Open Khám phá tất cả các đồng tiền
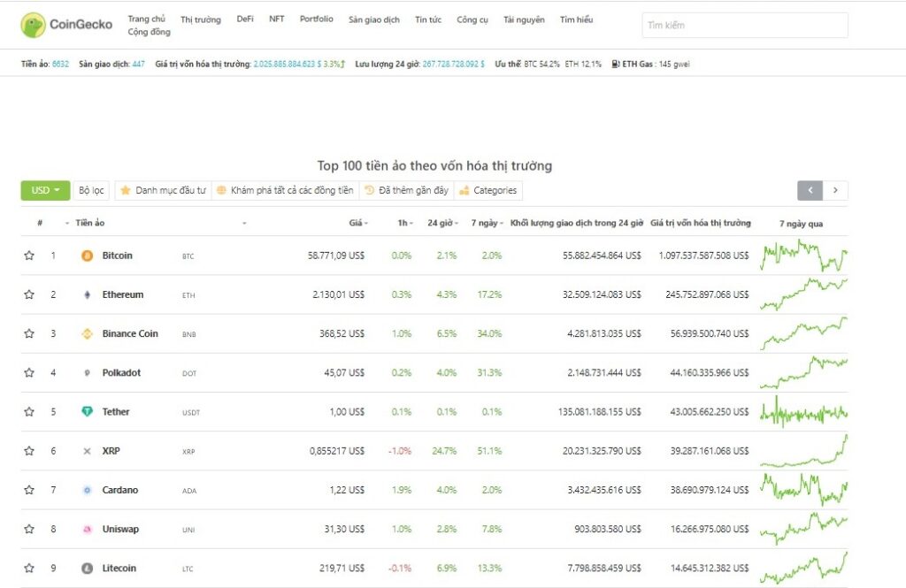Viewport: 906px width, 588px height. click(x=286, y=190)
